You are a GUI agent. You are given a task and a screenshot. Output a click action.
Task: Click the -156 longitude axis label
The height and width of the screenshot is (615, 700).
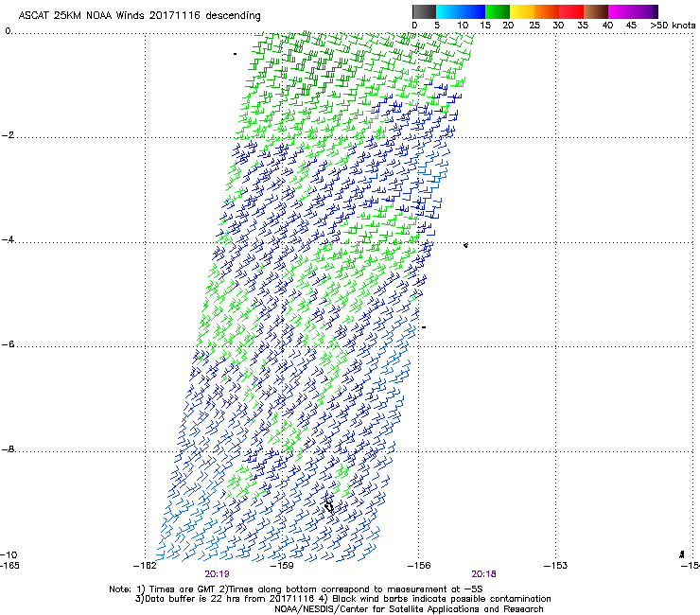(x=419, y=566)
